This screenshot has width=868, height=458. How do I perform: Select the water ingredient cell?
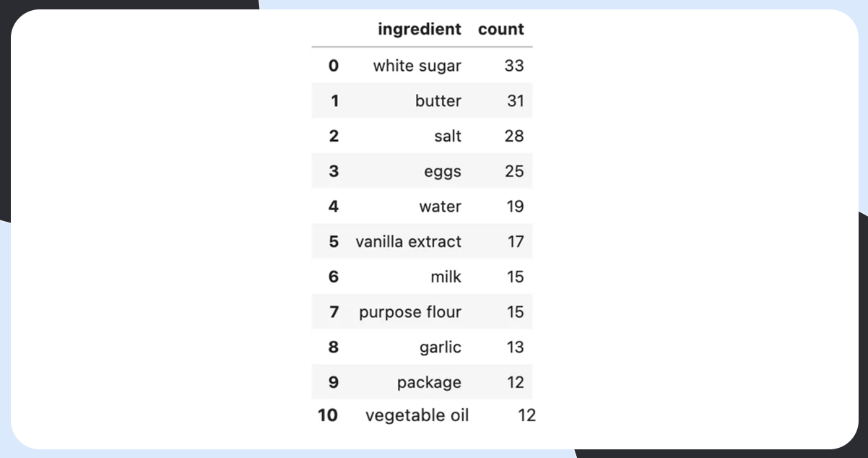pos(440,207)
